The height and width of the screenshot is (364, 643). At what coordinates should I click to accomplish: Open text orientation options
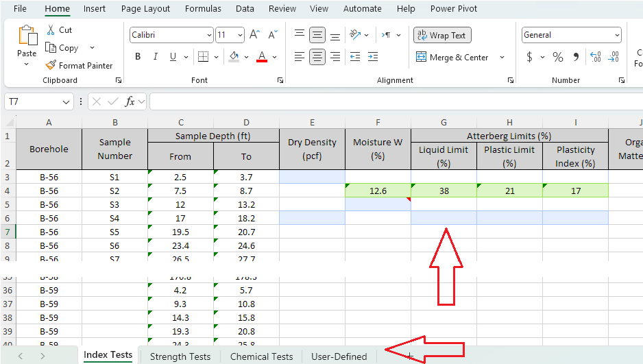click(x=355, y=34)
